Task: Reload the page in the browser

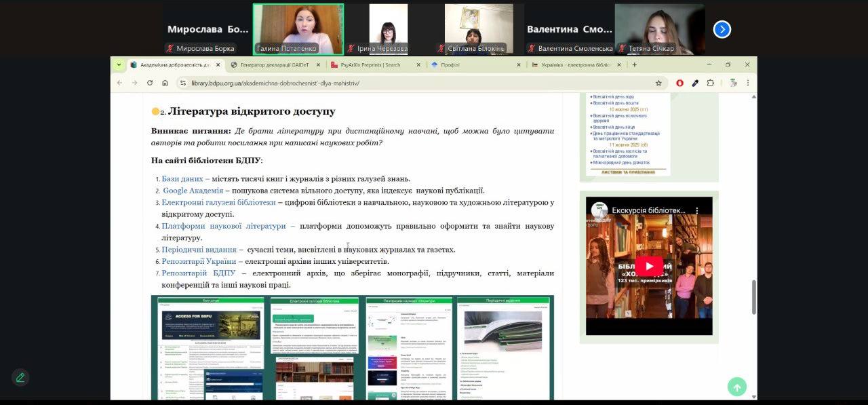Action: (149, 83)
